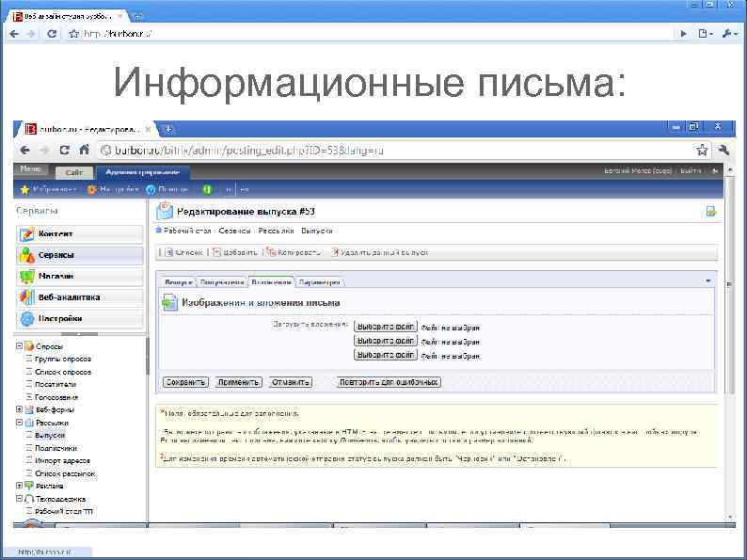This screenshot has width=747, height=560.
Task: Click Повторить для ошибочных button
Action: point(389,382)
